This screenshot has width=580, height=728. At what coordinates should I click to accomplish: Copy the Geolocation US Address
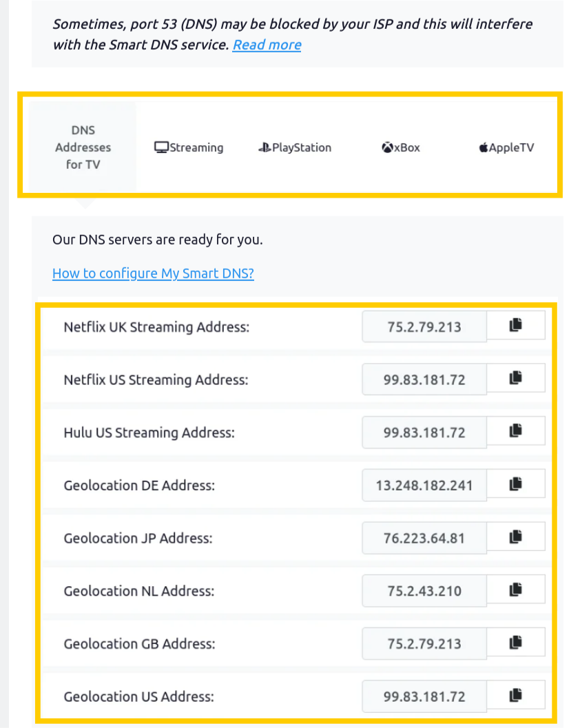click(x=515, y=696)
